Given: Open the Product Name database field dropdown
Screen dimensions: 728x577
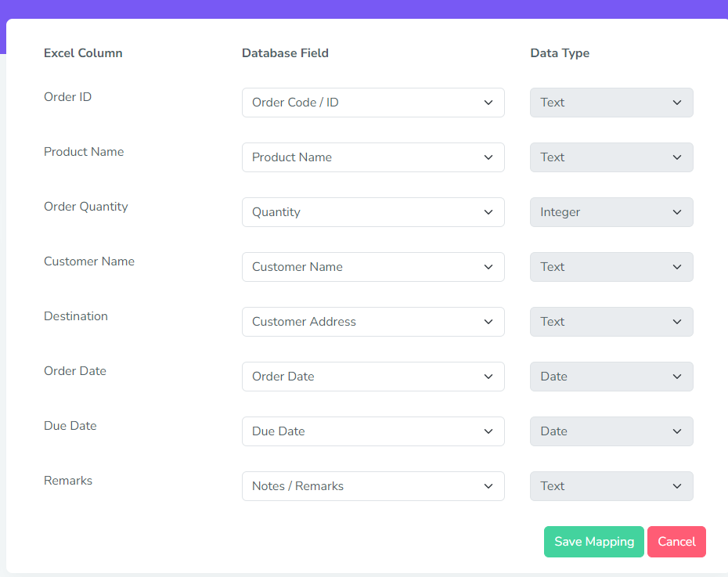Looking at the screenshot, I should point(373,157).
